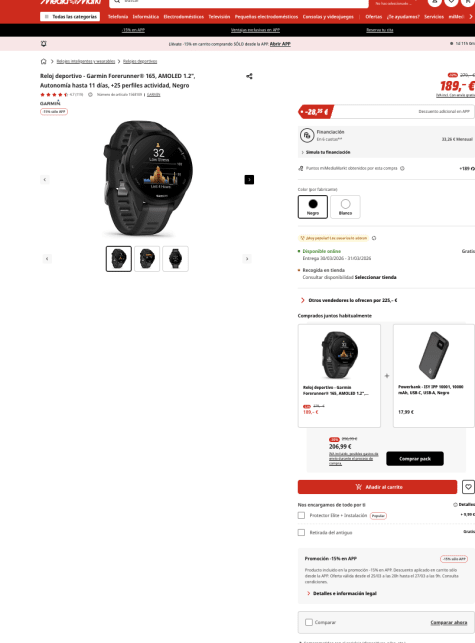
Task: Check the Comparar checkbox
Action: click(x=309, y=622)
